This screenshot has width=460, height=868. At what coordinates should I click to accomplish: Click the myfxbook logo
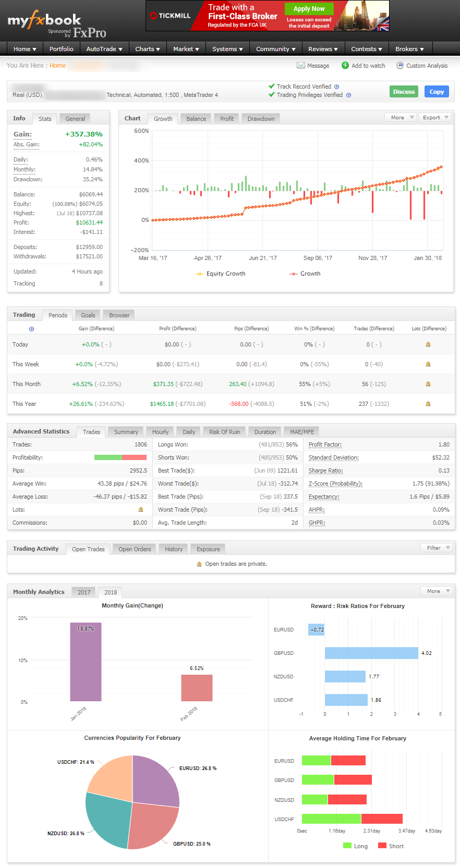click(44, 21)
